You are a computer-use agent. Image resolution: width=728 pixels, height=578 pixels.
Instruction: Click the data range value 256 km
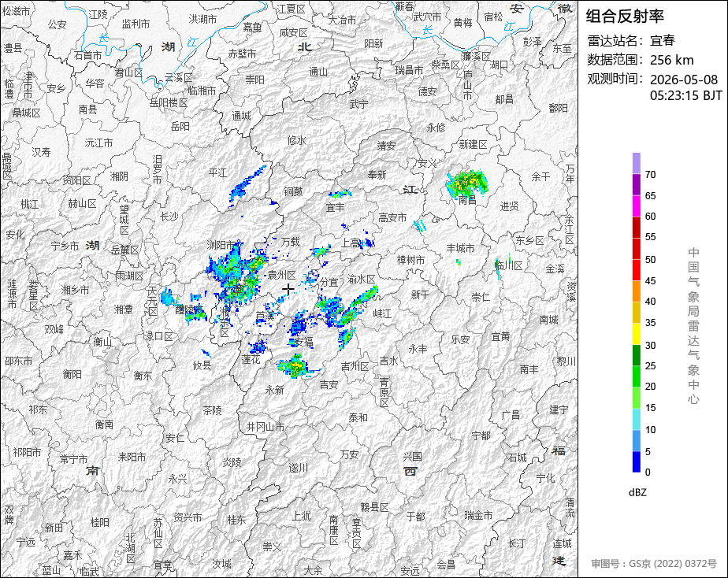(671, 60)
